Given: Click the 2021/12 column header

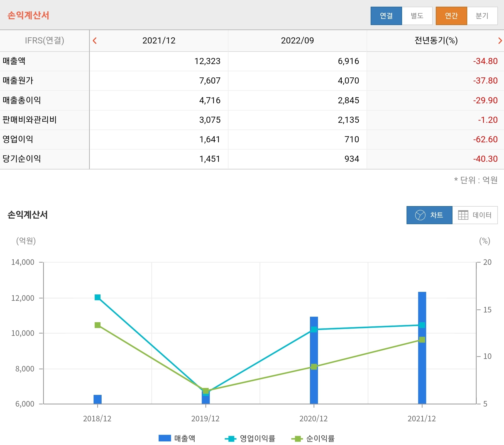Looking at the screenshot, I should click(x=159, y=41).
